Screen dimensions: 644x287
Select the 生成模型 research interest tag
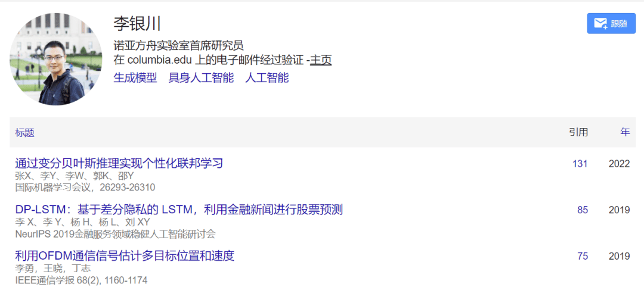(135, 78)
